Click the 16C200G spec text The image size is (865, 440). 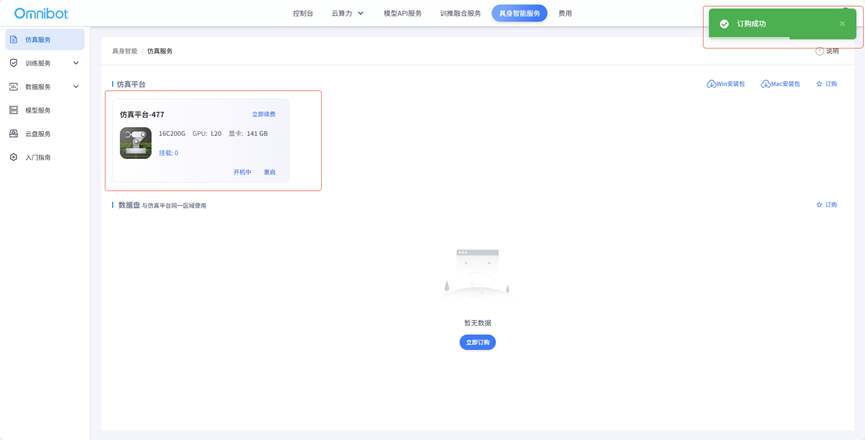pos(172,133)
